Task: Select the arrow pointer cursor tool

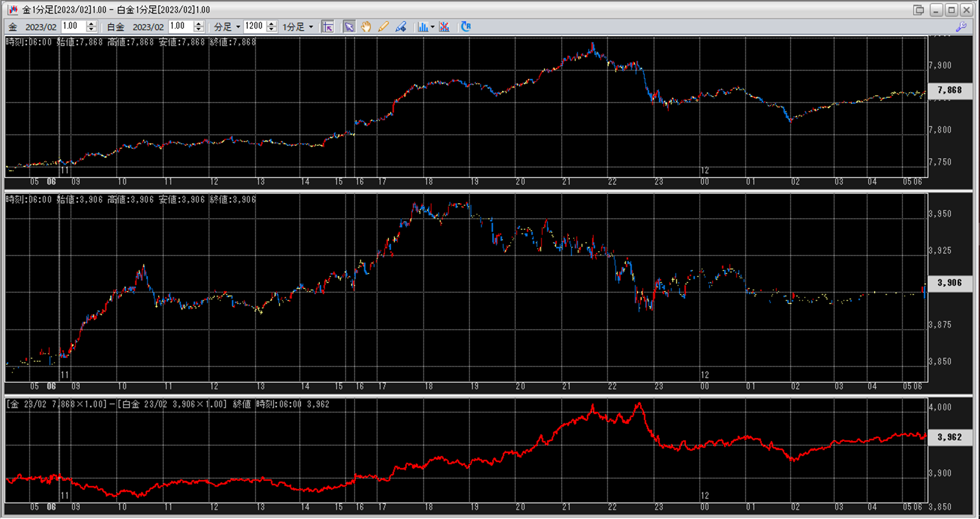Action: point(349,27)
